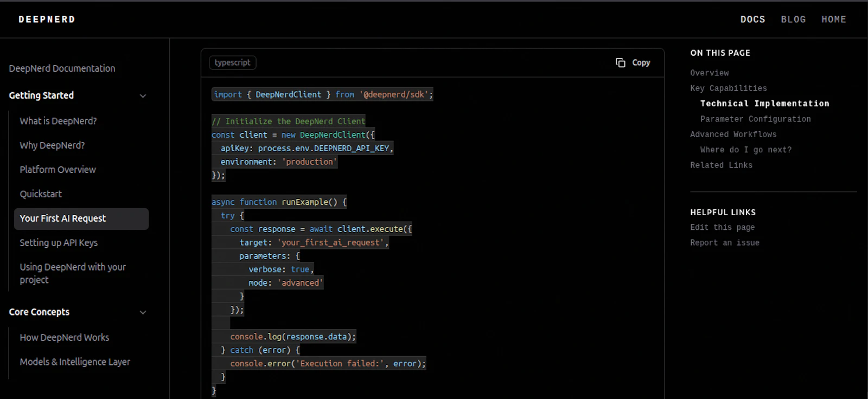Image resolution: width=868 pixels, height=399 pixels.
Task: Collapse the Getting Started section chevron
Action: pos(143,96)
